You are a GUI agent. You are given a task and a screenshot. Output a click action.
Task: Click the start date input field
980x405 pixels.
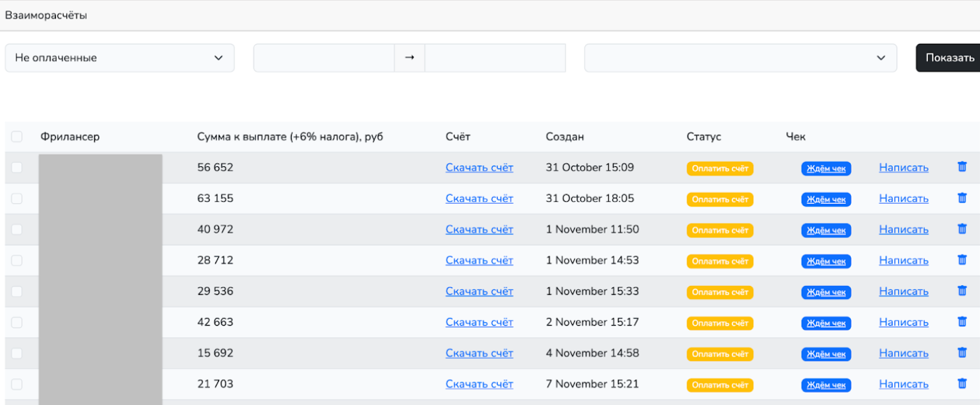(x=324, y=58)
